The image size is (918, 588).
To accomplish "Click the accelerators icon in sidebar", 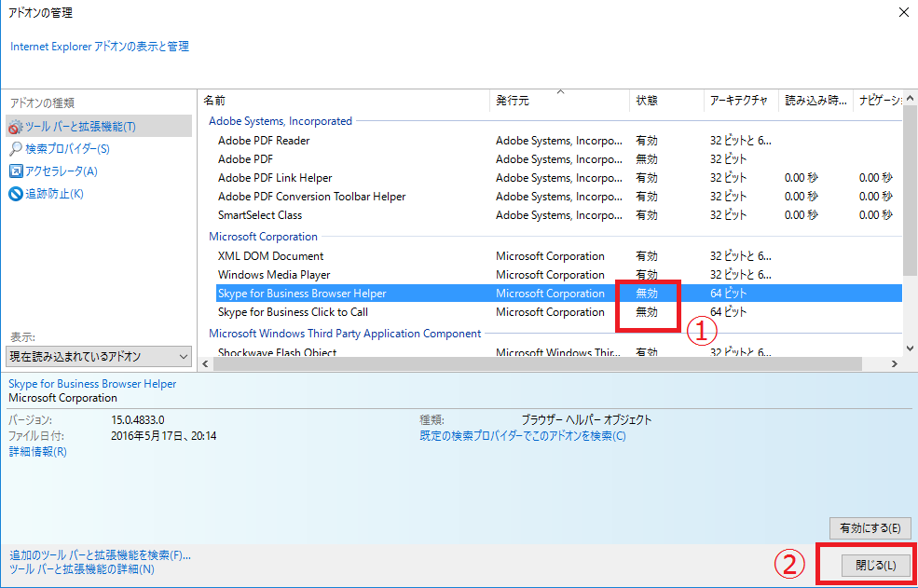I will point(16,171).
